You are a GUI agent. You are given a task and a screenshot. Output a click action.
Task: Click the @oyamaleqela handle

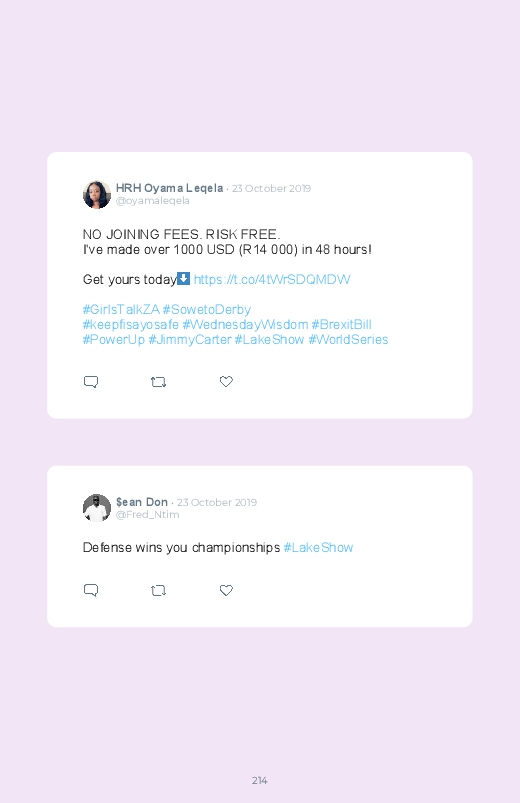(153, 201)
